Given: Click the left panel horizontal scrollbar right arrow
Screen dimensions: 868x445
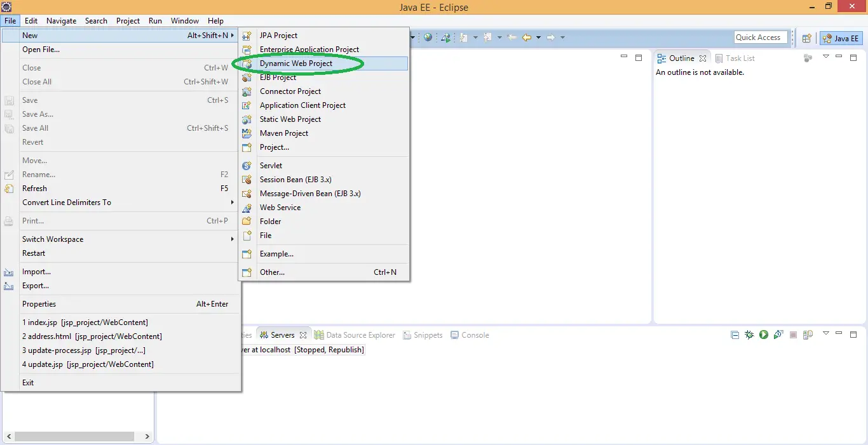Looking at the screenshot, I should 147,437.
